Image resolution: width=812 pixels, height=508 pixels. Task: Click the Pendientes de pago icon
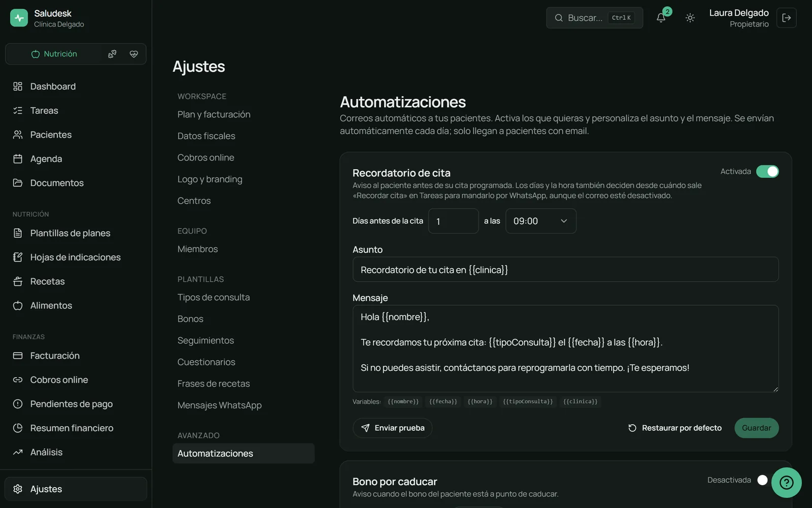(18, 404)
